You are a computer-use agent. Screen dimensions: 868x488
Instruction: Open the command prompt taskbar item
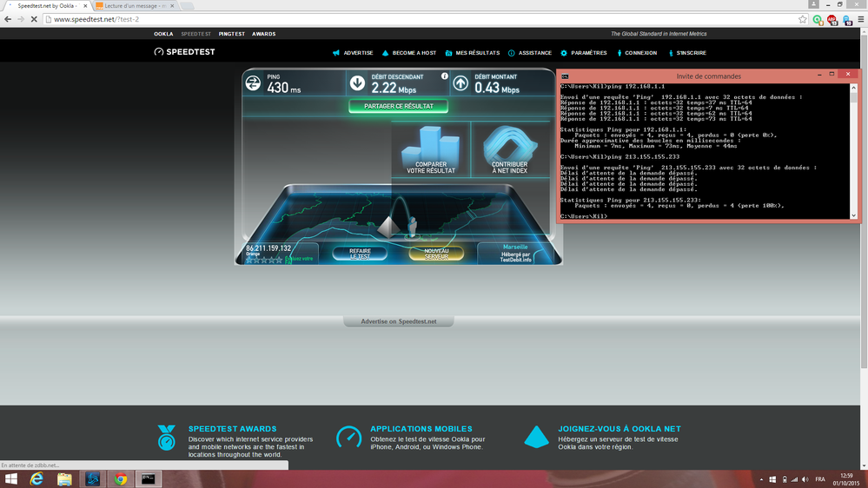coord(149,479)
